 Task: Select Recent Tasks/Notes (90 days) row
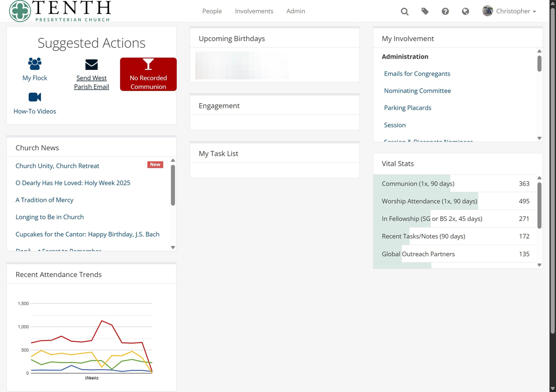[x=455, y=236]
